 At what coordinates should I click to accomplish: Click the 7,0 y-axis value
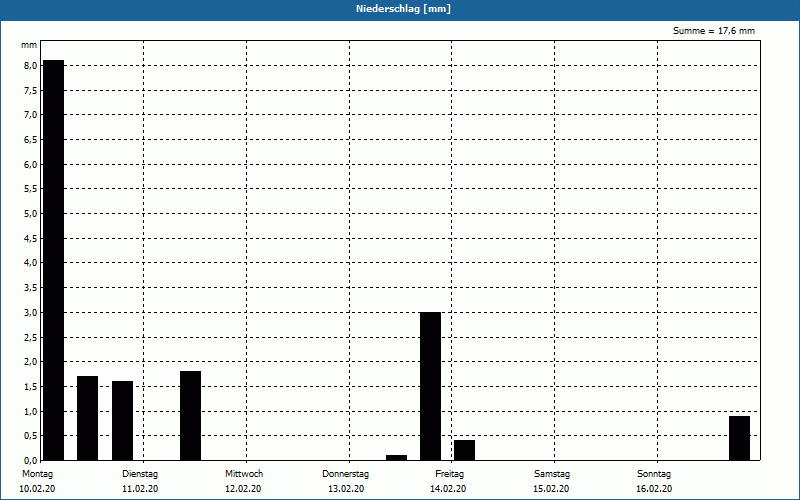pos(30,115)
